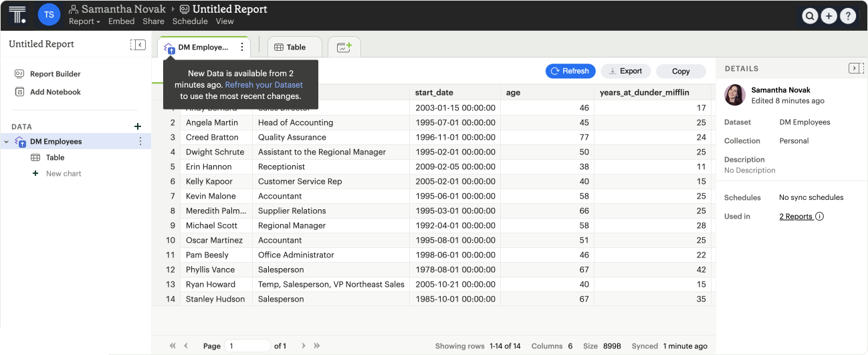The image size is (868, 355).
Task: Collapse the left sidebar panel
Action: (x=138, y=45)
